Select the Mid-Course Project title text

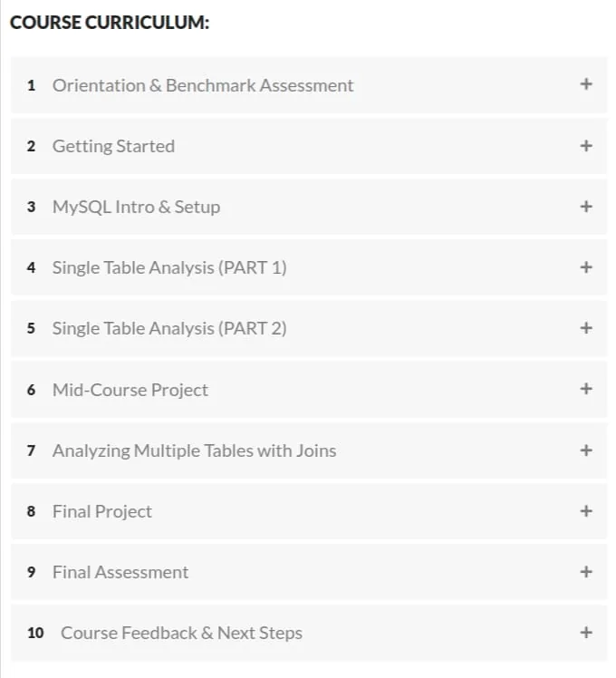coord(130,390)
